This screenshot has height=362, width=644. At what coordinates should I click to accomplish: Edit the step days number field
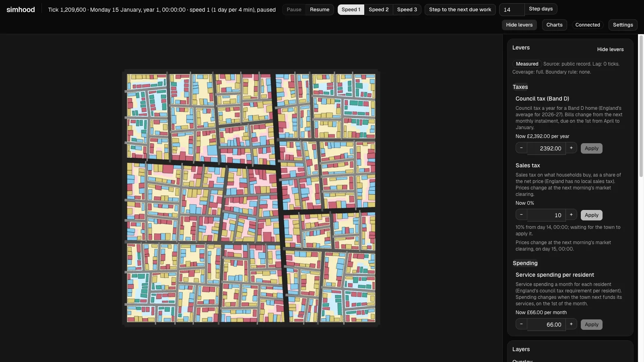click(x=512, y=10)
